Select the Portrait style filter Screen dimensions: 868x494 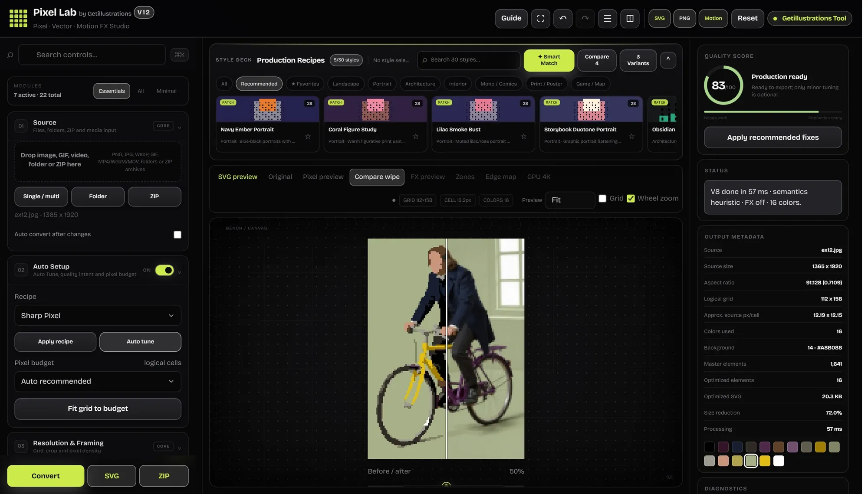coord(382,84)
